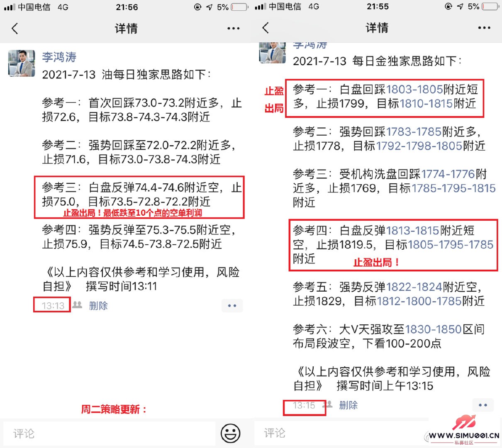The width and height of the screenshot is (502, 448).
Task: Tap the 1803-1805 number link
Action: (414, 89)
